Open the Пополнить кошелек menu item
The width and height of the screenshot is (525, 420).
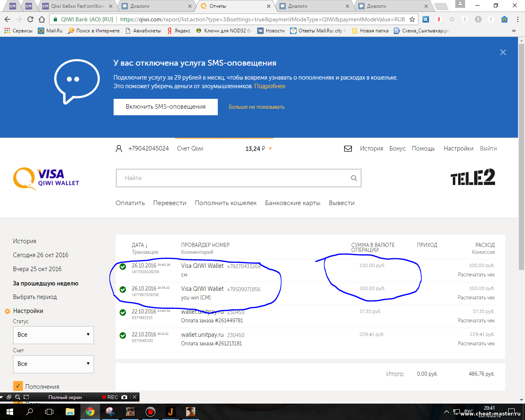pos(226,203)
